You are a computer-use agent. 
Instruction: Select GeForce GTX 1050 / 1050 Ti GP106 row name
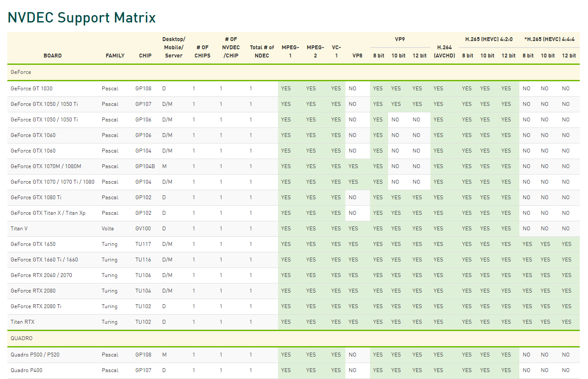pos(44,120)
